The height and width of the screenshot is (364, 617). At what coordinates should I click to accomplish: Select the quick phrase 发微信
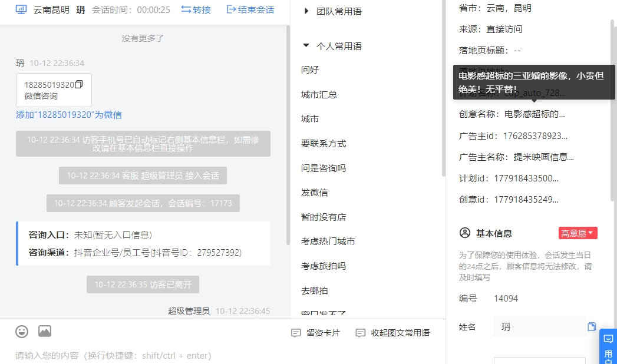click(315, 193)
